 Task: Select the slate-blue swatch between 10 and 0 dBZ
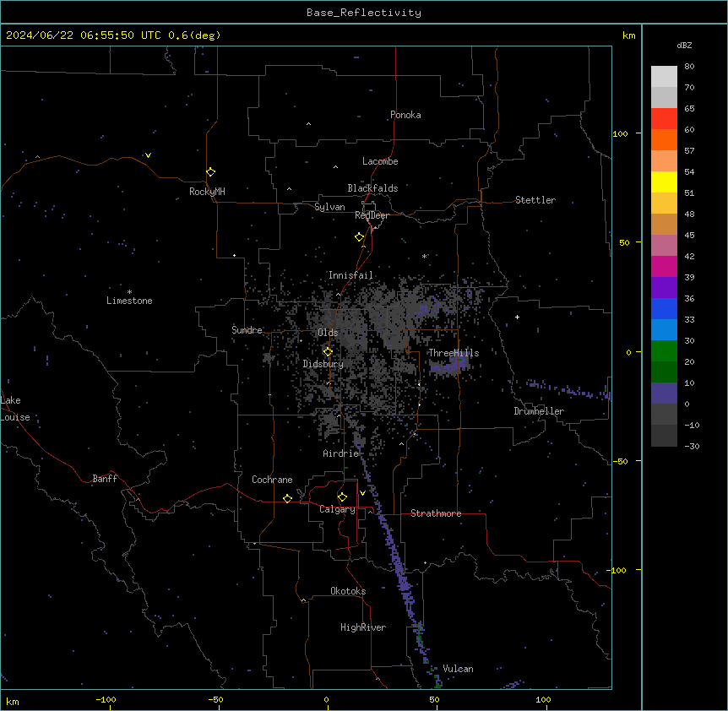pyautogui.click(x=664, y=393)
